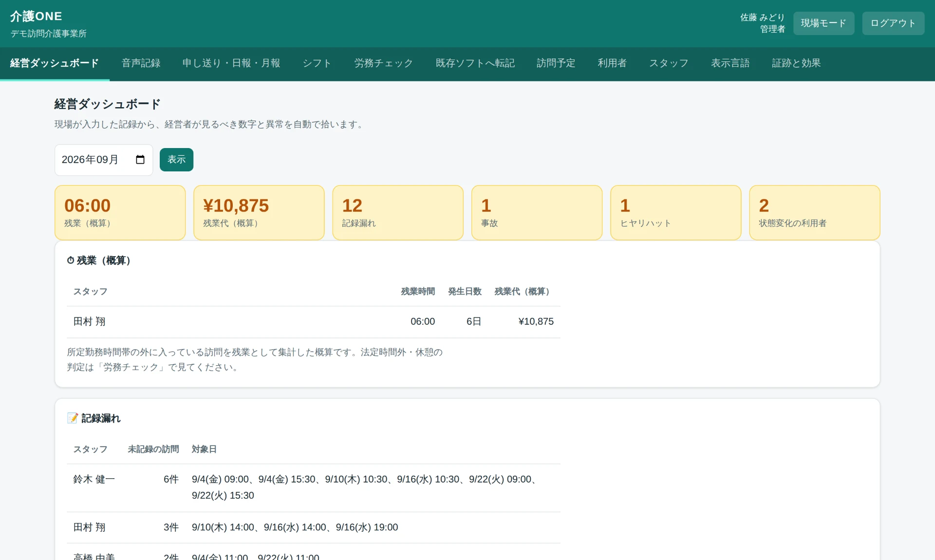Select the 1 ヒヤリハット summary card
This screenshot has height=560, width=935.
676,212
